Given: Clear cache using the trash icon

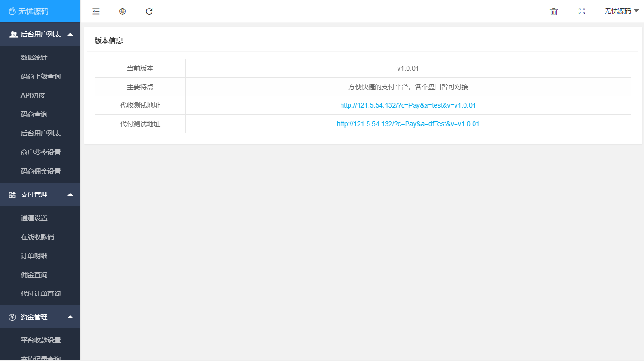Looking at the screenshot, I should [x=553, y=11].
